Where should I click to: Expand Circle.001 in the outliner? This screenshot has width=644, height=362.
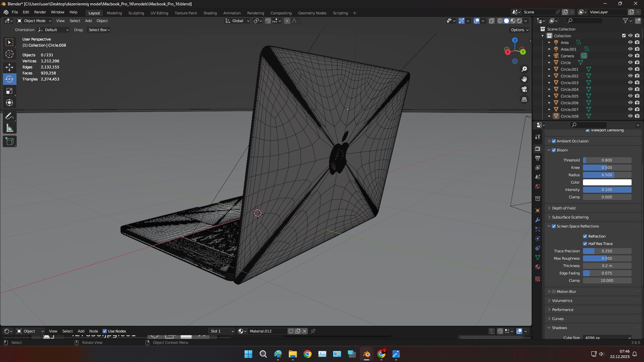[x=549, y=69]
